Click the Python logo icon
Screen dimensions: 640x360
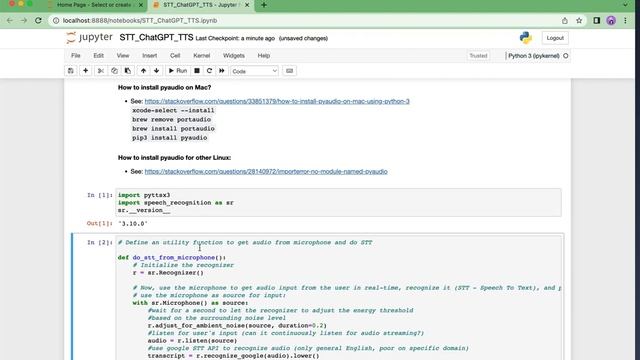tap(526, 38)
